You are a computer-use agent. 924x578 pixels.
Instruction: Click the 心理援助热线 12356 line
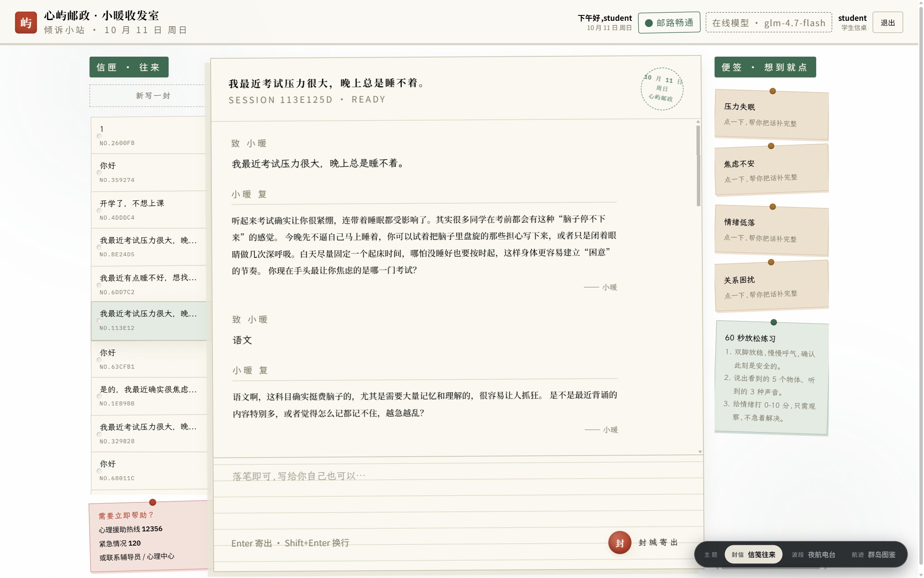click(131, 529)
